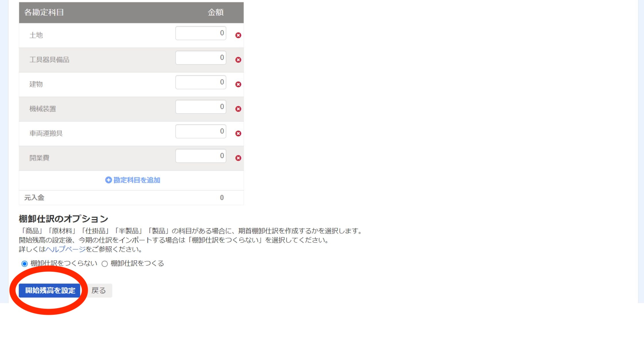Delete the 建物 account row
The image size is (644, 362).
[238, 84]
